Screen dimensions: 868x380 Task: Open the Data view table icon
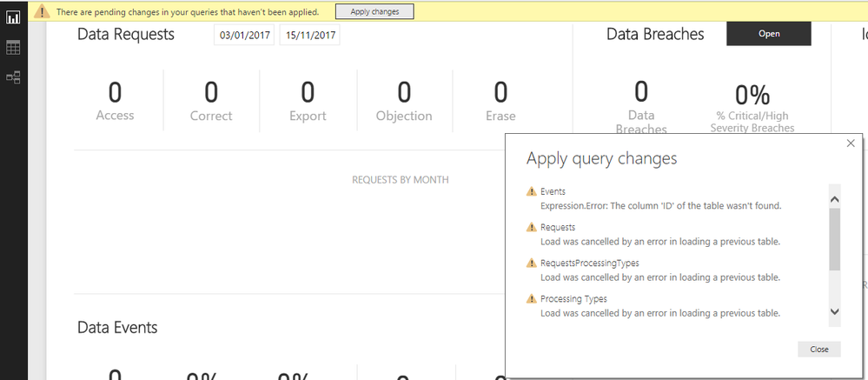pyautogui.click(x=13, y=48)
